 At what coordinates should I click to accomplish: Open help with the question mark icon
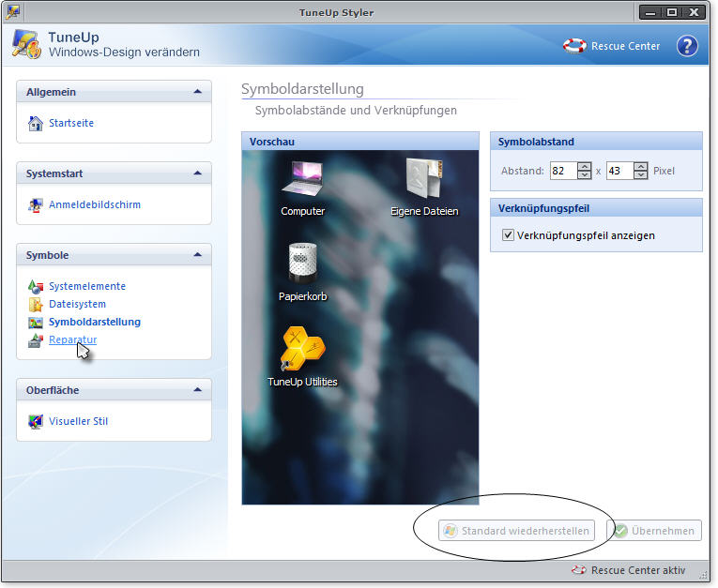pos(687,46)
